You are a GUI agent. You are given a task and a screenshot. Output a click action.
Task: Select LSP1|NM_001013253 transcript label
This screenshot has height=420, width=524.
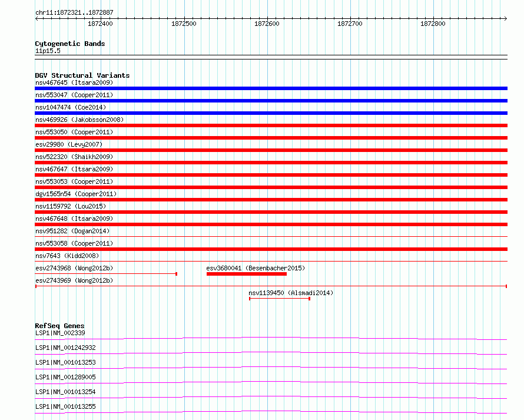(65, 362)
